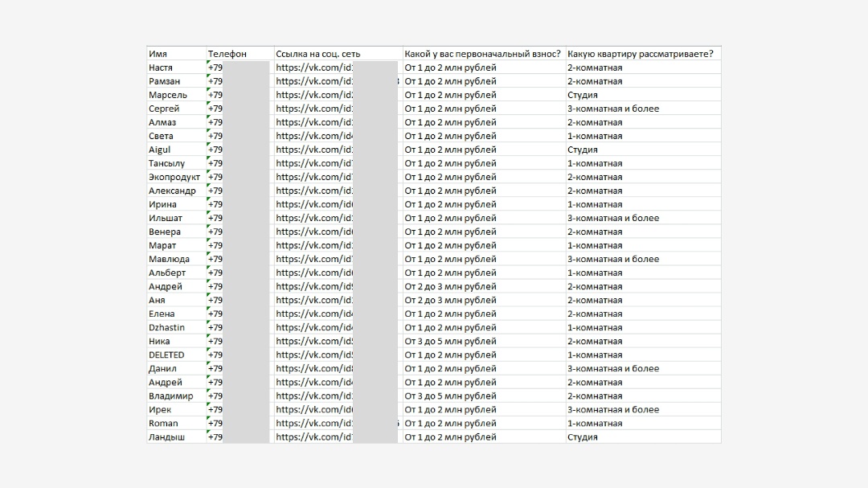Open the vk.com link in Roman's row
This screenshot has width=868, height=488.
tap(314, 423)
